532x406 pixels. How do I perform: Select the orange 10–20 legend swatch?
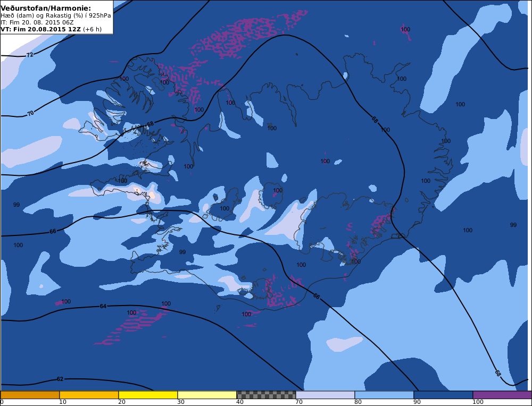coord(89,395)
